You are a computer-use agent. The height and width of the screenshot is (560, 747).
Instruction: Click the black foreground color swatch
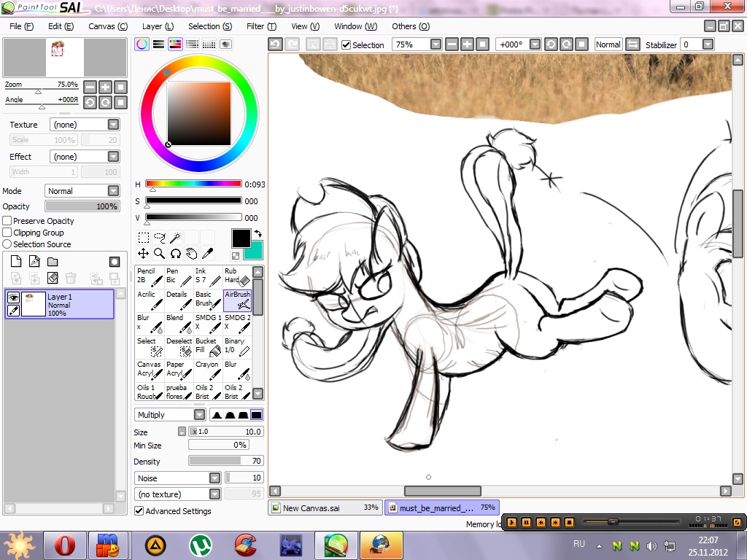(241, 238)
